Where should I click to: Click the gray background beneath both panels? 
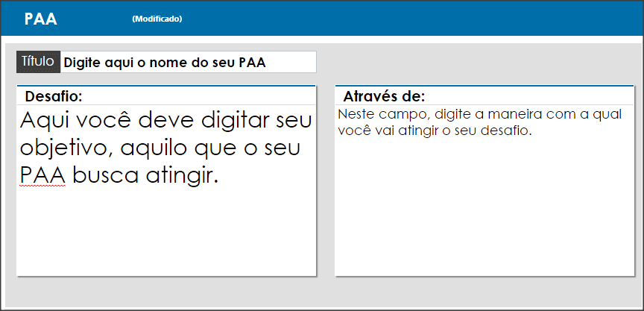322,292
